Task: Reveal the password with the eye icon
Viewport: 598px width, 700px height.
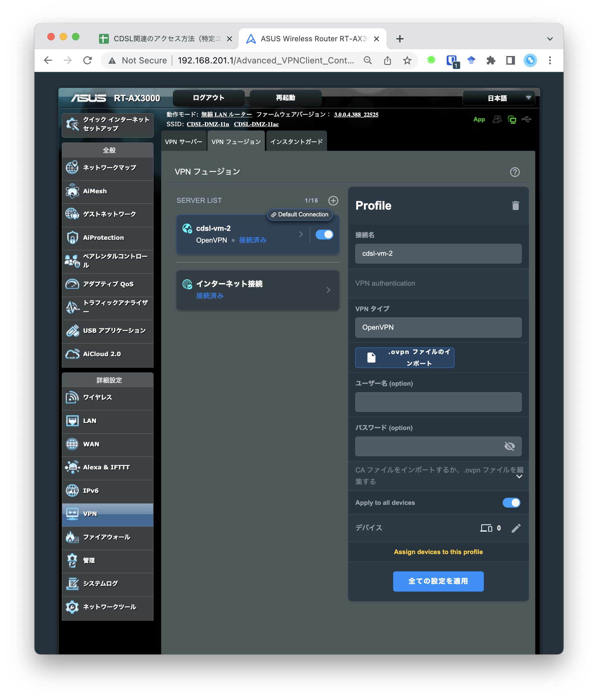Action: pos(509,446)
